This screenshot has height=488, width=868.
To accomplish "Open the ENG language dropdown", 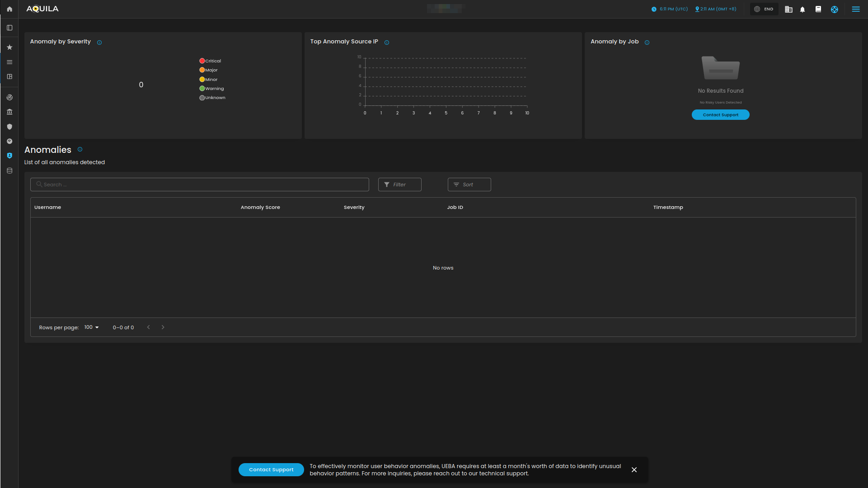I will tap(764, 9).
